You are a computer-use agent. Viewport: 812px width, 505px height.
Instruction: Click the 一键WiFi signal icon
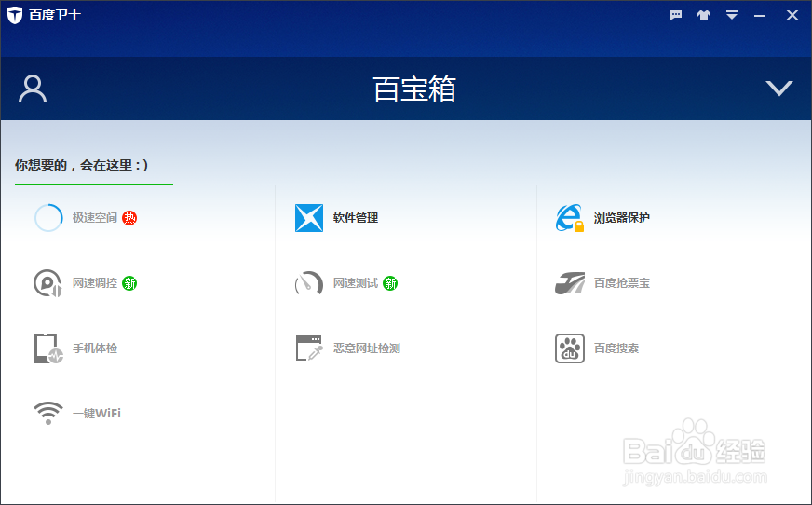(x=48, y=414)
